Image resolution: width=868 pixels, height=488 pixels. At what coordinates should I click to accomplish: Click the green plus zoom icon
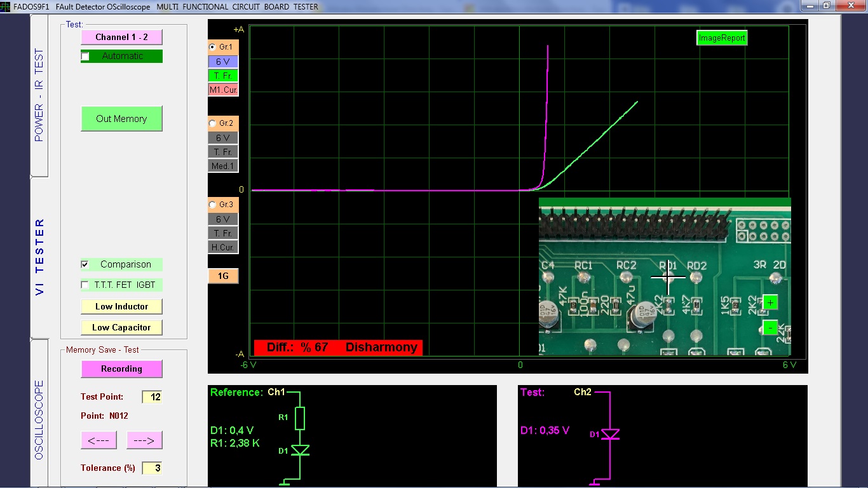coord(770,302)
